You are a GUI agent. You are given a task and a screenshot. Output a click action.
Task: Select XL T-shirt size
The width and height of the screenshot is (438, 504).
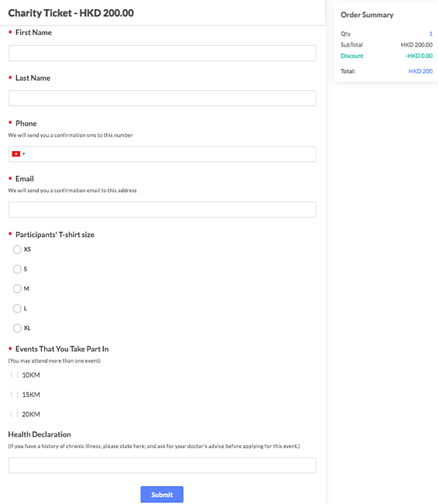click(x=17, y=328)
